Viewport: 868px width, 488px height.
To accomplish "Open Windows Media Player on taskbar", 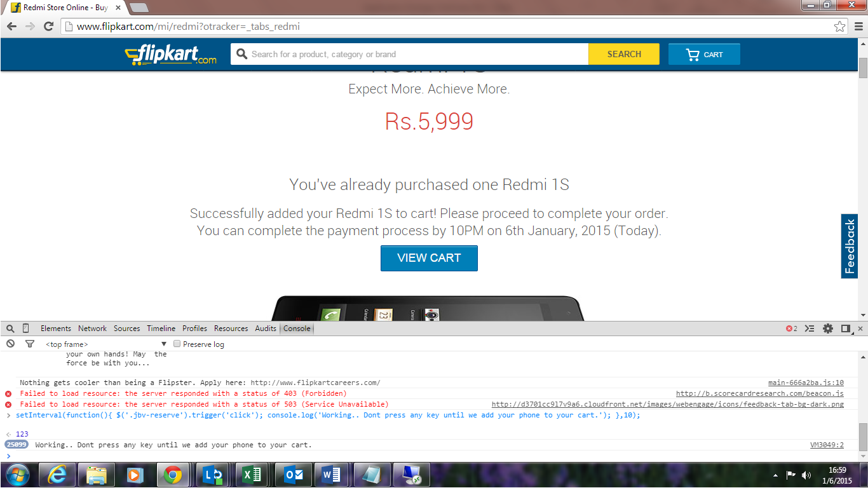I will [x=135, y=475].
